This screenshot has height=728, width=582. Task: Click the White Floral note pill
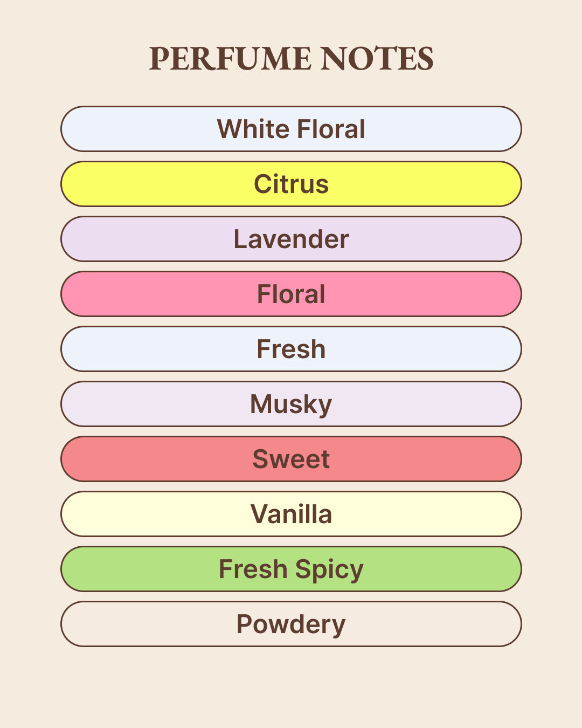click(x=291, y=129)
